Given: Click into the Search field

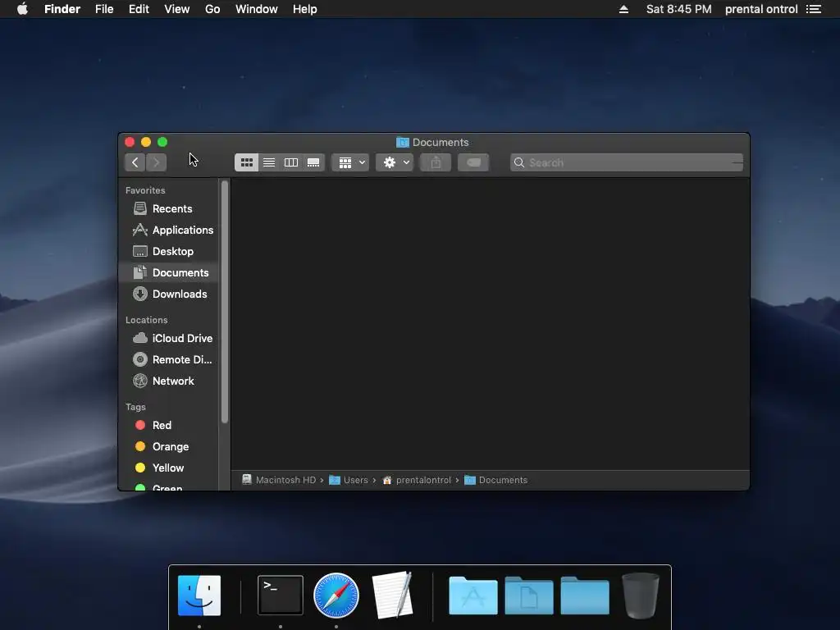Looking at the screenshot, I should pos(627,162).
